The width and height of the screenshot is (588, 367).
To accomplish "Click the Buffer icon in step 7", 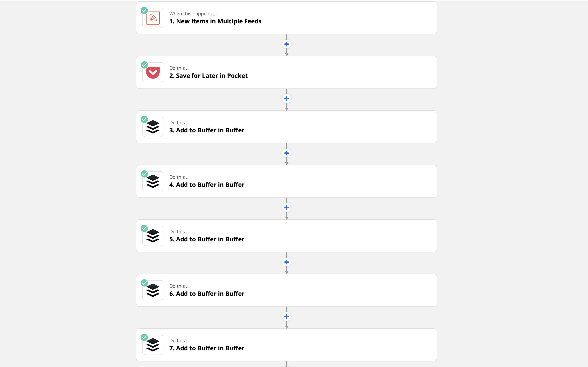I will click(153, 345).
